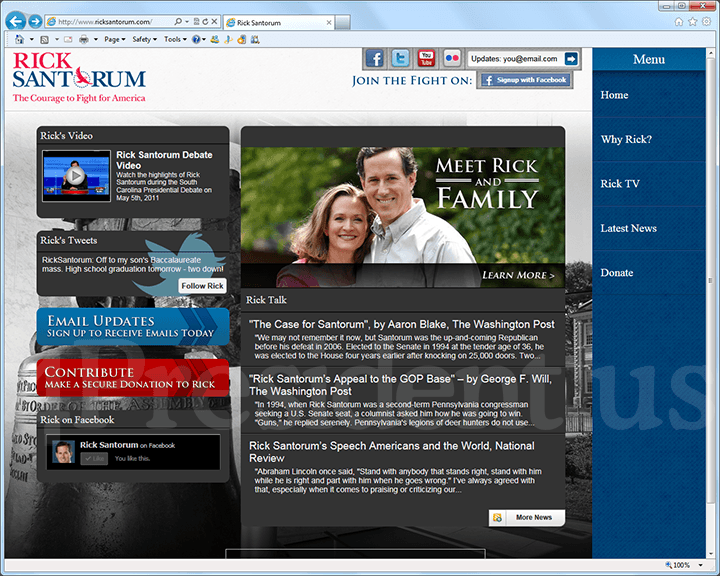Open 'Speech Americans and the World' article
The width and height of the screenshot is (720, 576).
coord(392,452)
